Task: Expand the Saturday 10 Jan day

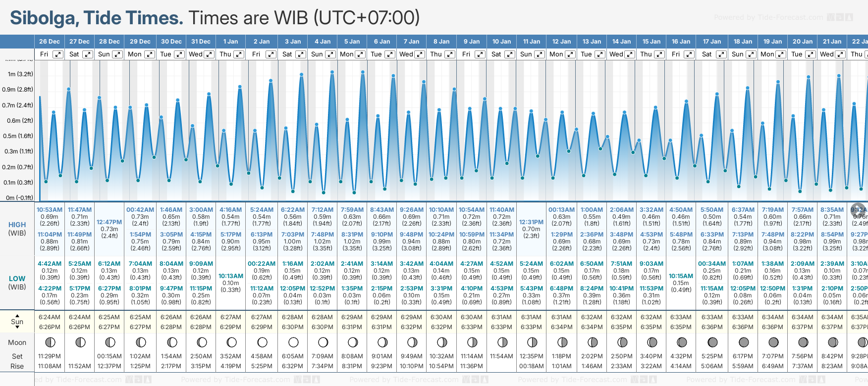Action: coord(509,54)
